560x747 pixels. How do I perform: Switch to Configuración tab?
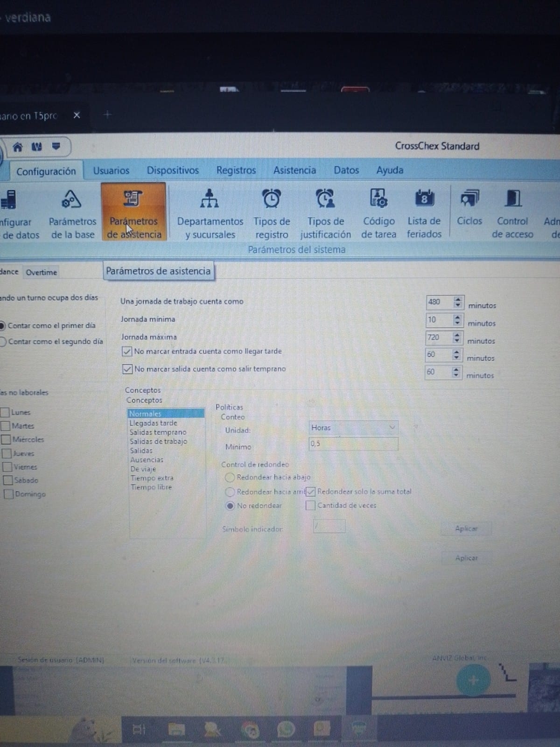click(46, 171)
